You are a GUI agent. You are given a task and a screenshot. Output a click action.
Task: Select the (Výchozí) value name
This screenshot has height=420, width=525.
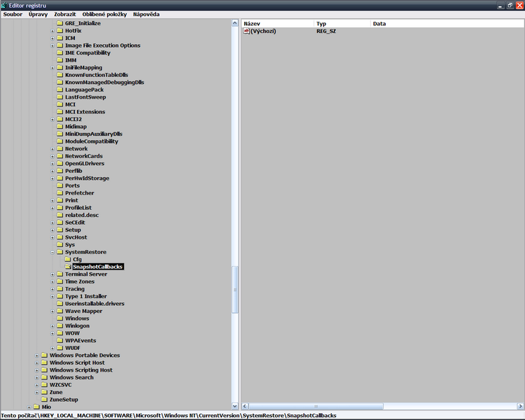click(263, 31)
